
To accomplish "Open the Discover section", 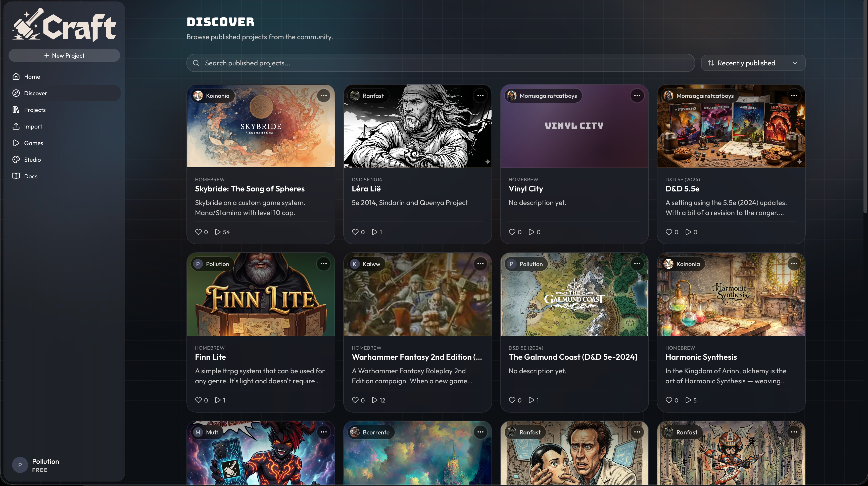I will point(64,93).
